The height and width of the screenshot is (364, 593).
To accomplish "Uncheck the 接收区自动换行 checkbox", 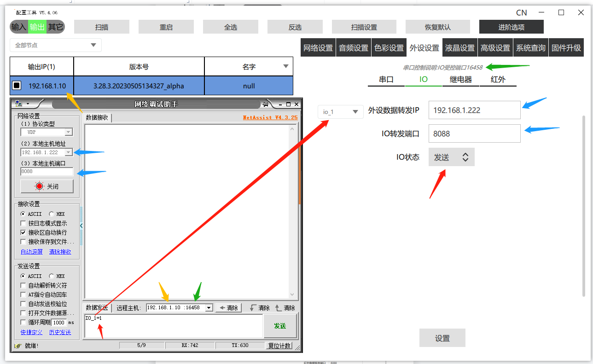I will (x=23, y=232).
